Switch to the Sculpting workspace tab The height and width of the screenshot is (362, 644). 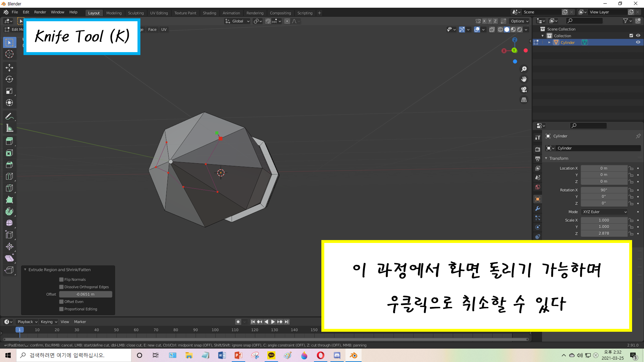136,13
